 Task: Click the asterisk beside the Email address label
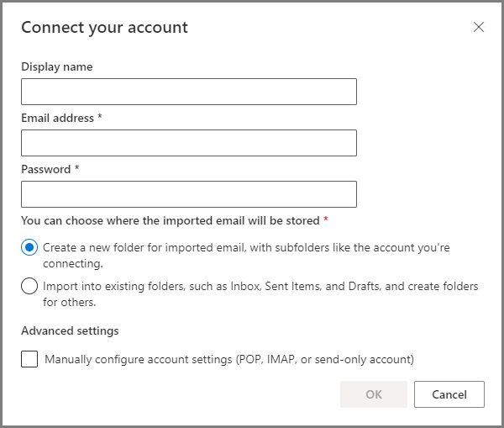[x=100, y=117]
